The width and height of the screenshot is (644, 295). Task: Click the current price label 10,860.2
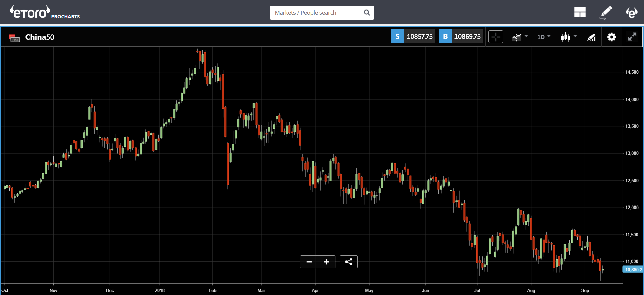coord(633,270)
